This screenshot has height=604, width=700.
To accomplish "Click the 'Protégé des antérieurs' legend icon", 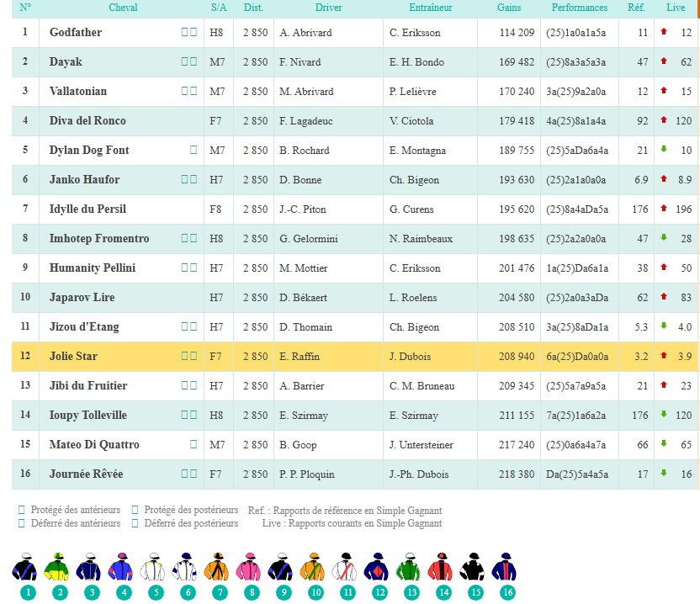I will (x=22, y=510).
